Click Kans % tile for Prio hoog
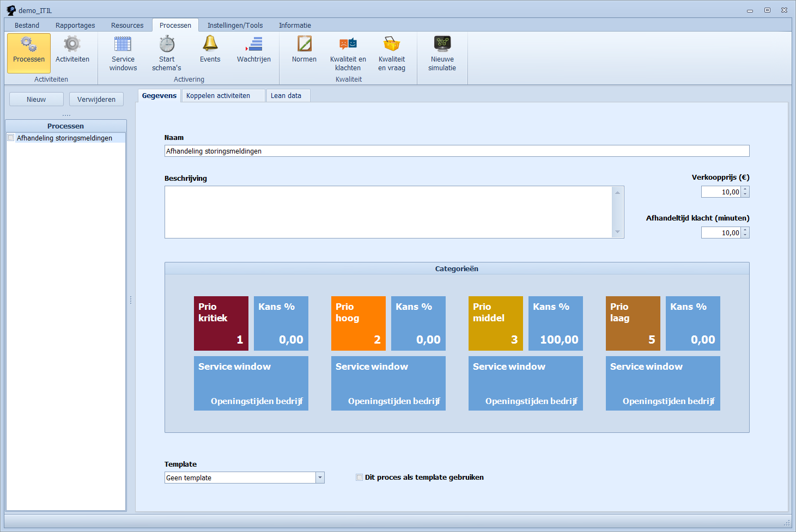 tap(418, 323)
